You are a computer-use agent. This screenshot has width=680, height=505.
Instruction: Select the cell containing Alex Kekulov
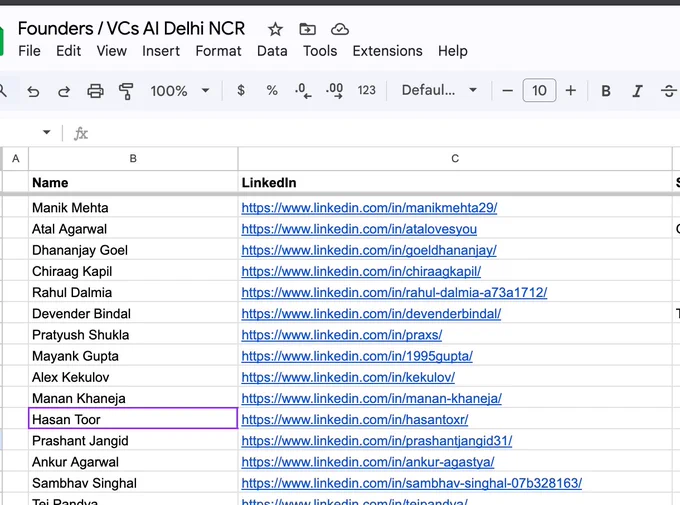133,377
